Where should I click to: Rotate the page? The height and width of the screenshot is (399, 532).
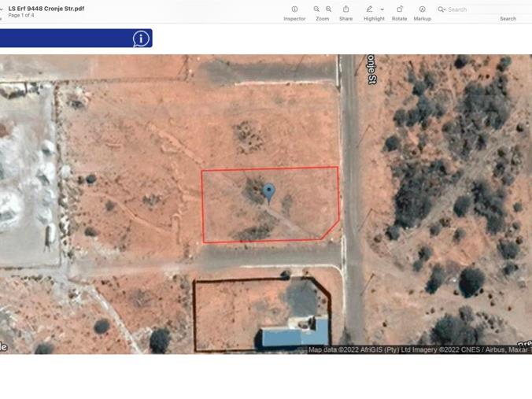pyautogui.click(x=400, y=9)
